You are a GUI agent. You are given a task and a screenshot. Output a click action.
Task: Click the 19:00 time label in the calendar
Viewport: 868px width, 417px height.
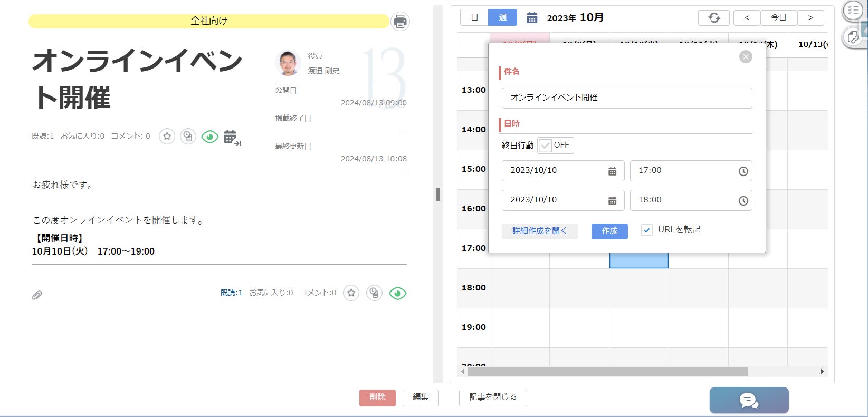(474, 327)
